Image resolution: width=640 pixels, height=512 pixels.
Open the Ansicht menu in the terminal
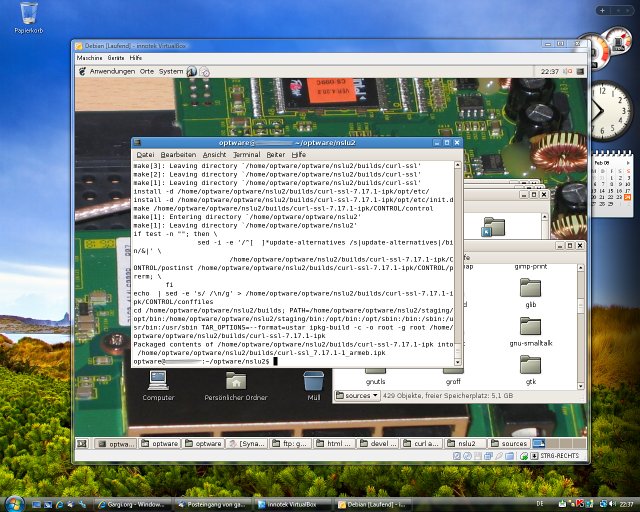(x=214, y=155)
